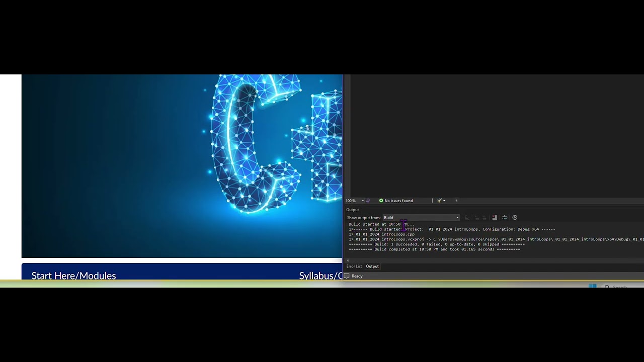The image size is (644, 362).
Task: Go to previous message in Output toolbar
Action: click(477, 218)
